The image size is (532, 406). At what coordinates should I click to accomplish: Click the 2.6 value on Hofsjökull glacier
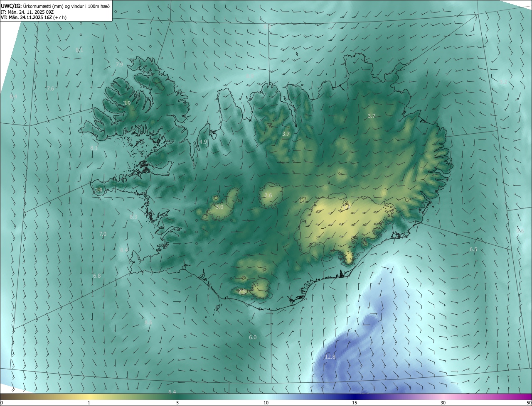point(268,196)
